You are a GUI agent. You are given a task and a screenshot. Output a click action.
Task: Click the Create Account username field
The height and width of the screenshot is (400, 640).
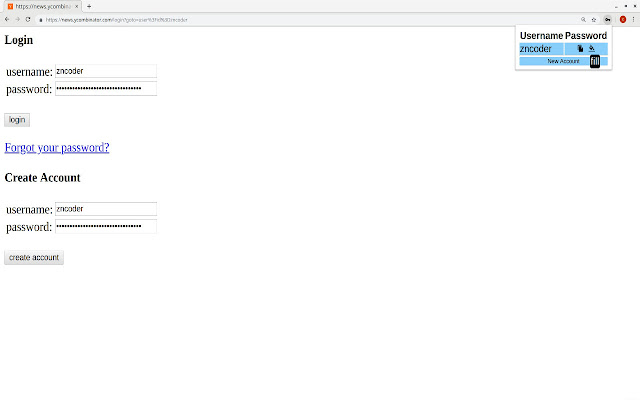click(x=106, y=209)
